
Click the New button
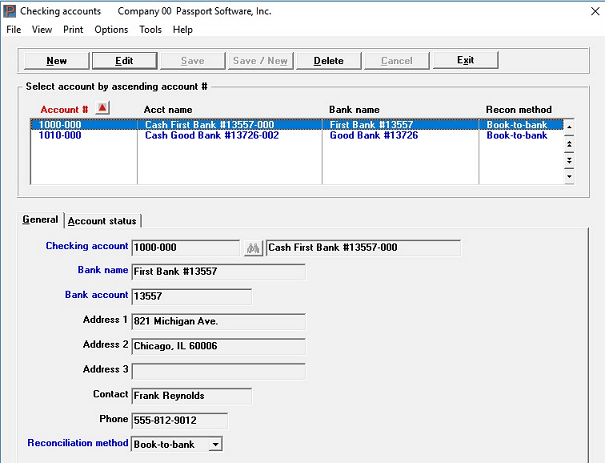[57, 61]
